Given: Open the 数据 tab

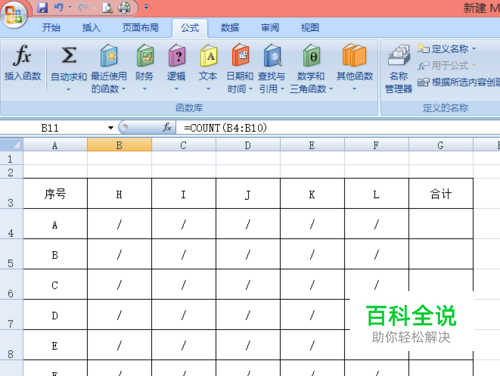Looking at the screenshot, I should 230,28.
